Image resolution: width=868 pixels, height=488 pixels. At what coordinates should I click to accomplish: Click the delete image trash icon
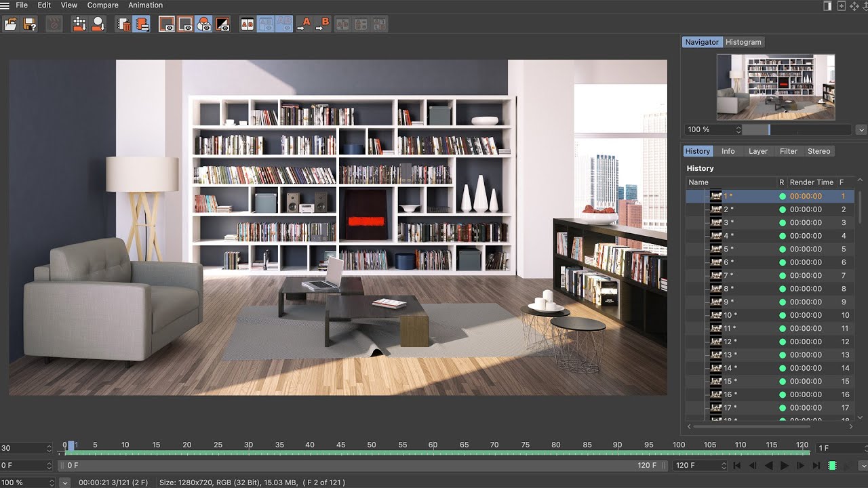tap(123, 24)
